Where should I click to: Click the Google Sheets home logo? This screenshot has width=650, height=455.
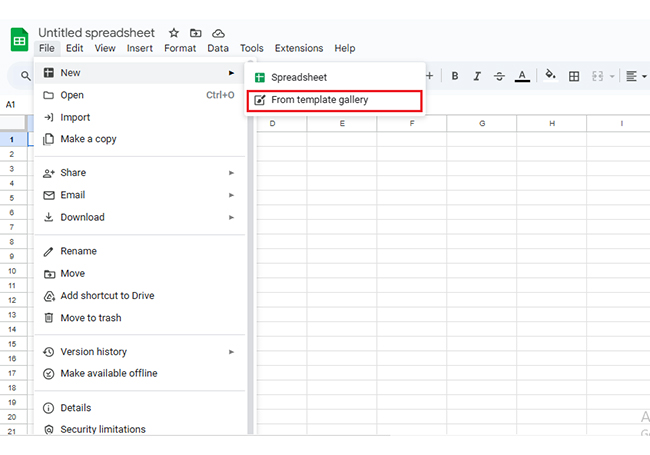[19, 39]
